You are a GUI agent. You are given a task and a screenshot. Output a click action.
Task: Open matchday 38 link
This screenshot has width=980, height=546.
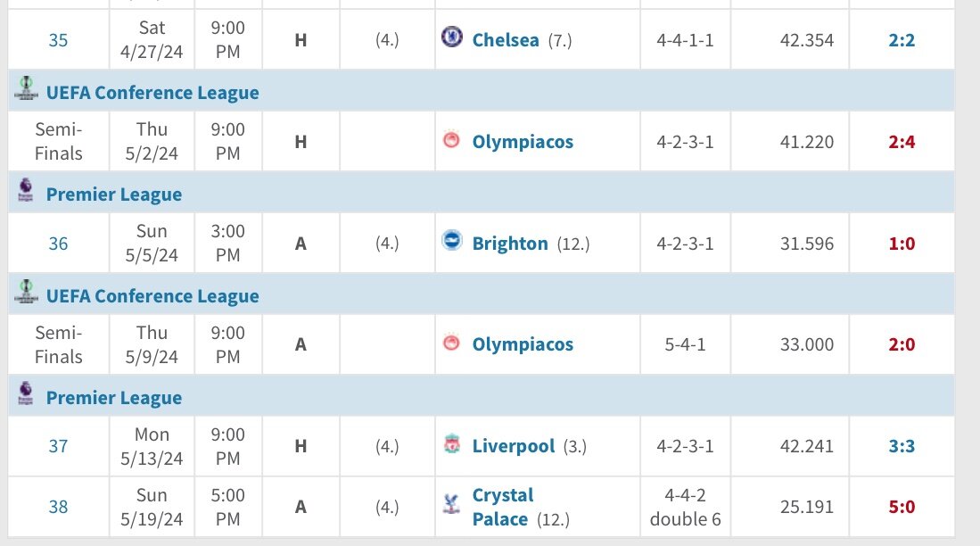(58, 507)
